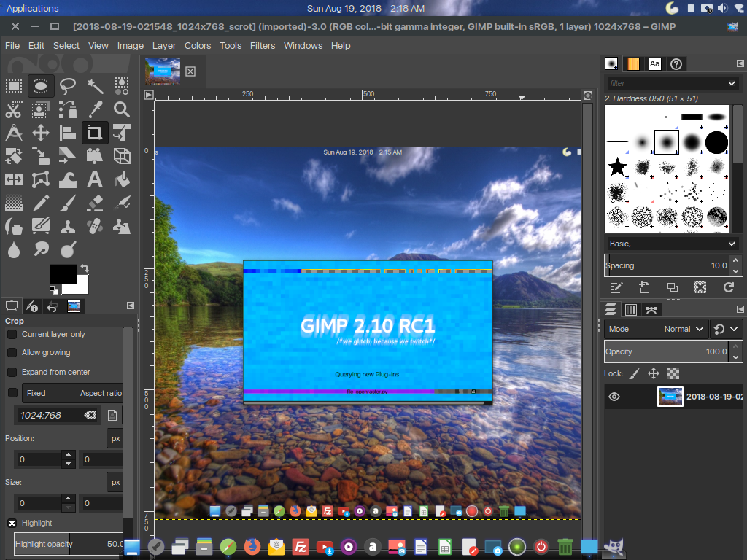Screen dimensions: 747x560
Task: Click the edit brush icon
Action: click(x=616, y=287)
